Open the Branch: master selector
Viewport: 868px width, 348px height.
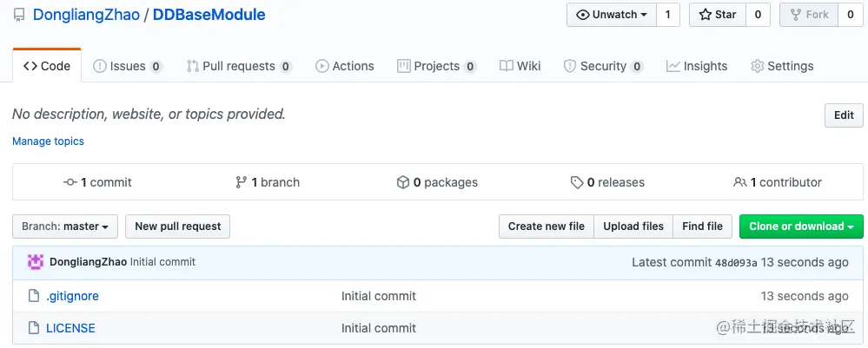pos(64,227)
